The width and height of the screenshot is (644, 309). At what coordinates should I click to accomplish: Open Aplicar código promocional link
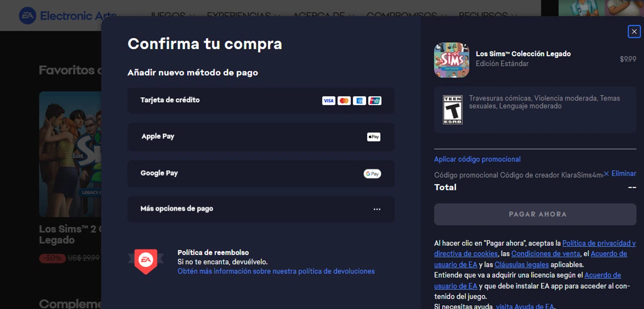coord(477,159)
